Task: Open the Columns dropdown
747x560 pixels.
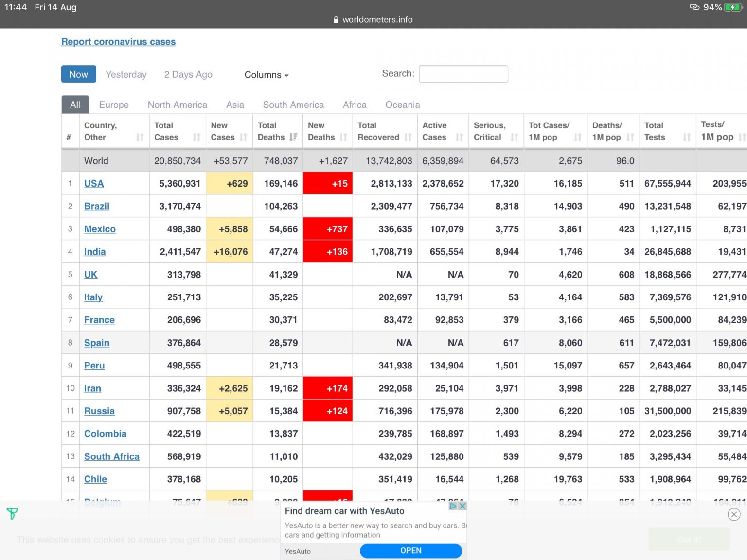Action: (x=266, y=75)
